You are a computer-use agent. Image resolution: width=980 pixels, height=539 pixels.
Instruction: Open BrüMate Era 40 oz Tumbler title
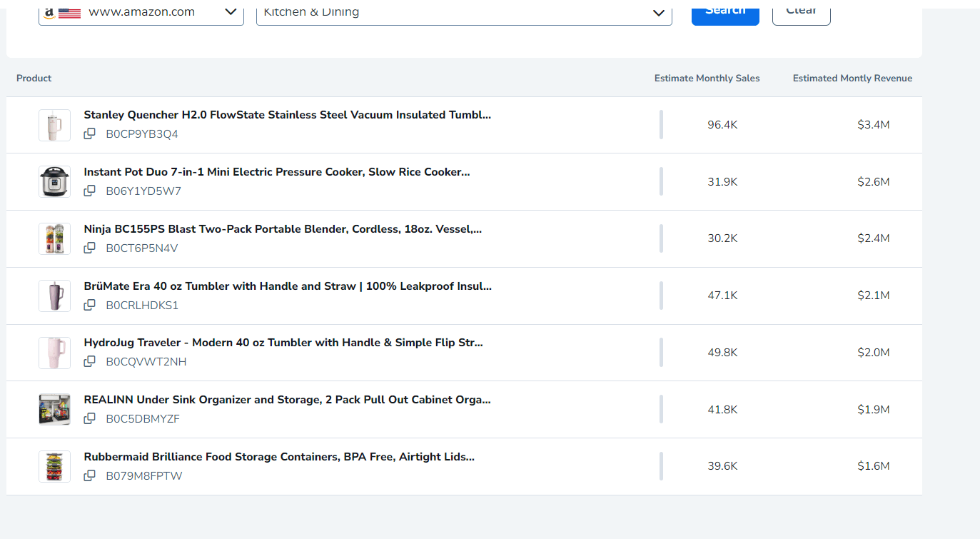288,286
